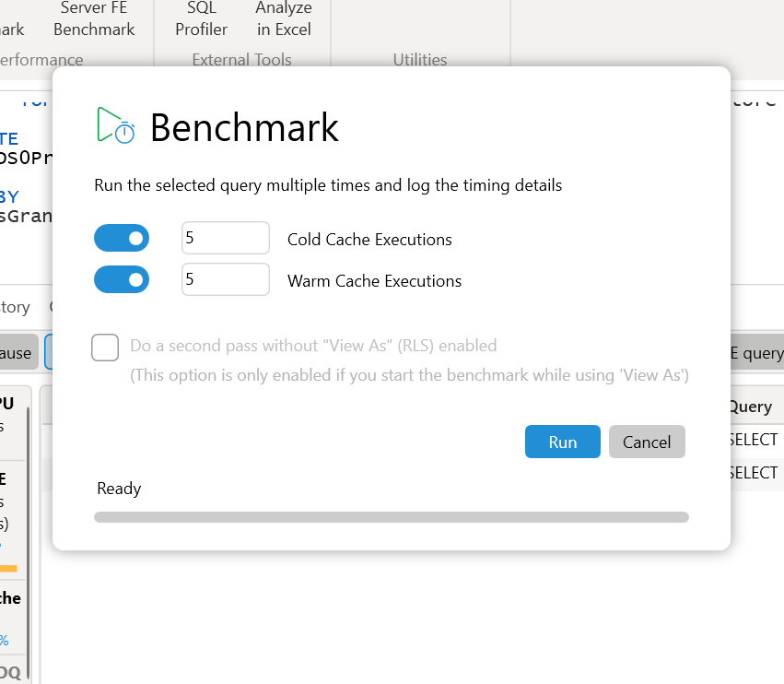Click Analyze in Excel ribbon button
This screenshot has width=784, height=684.
(284, 18)
